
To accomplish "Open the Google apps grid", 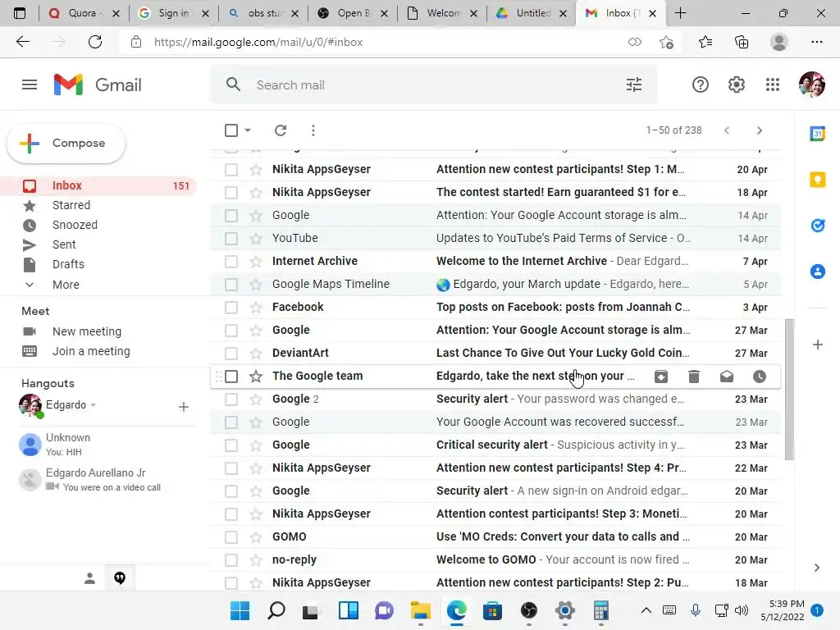I will click(773, 84).
